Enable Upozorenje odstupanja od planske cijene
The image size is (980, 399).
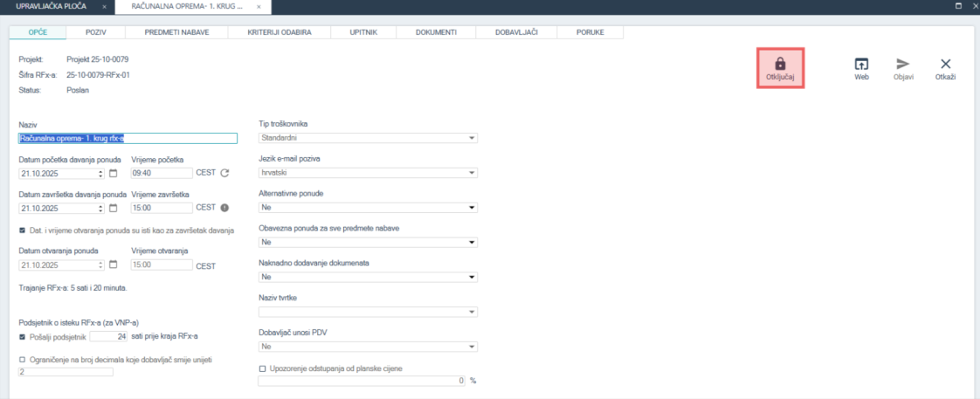263,368
